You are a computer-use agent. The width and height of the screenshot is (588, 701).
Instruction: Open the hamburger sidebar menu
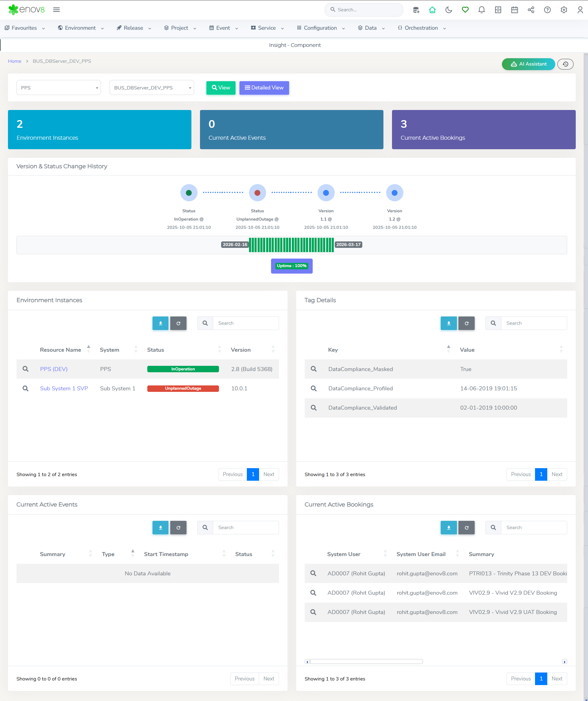coord(56,10)
